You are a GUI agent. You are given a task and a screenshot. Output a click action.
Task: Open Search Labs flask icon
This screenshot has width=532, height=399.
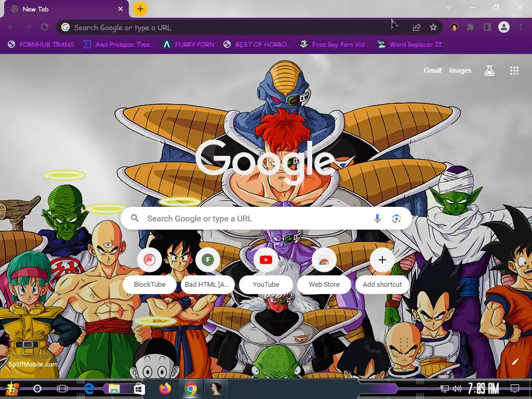tap(489, 71)
